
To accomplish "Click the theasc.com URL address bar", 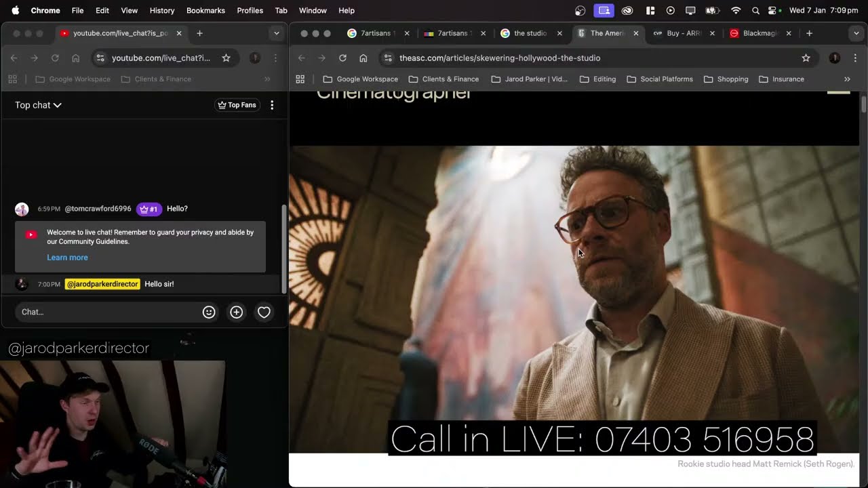I will (x=500, y=58).
